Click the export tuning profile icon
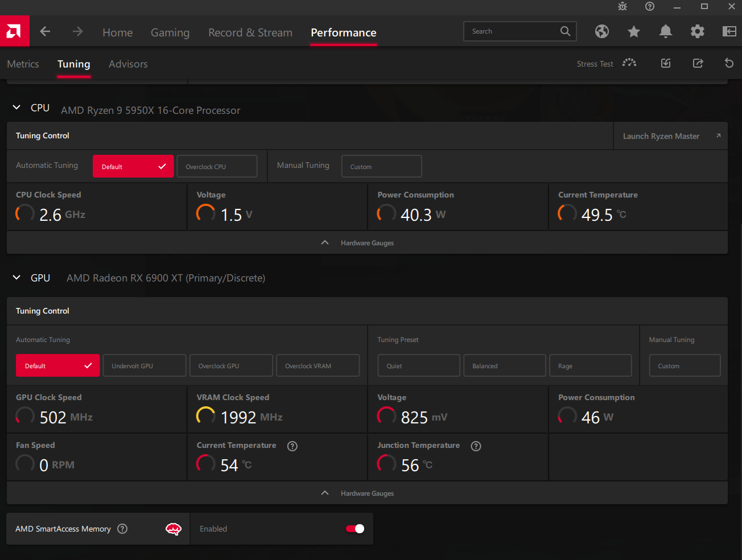The image size is (742, 560). [698, 63]
